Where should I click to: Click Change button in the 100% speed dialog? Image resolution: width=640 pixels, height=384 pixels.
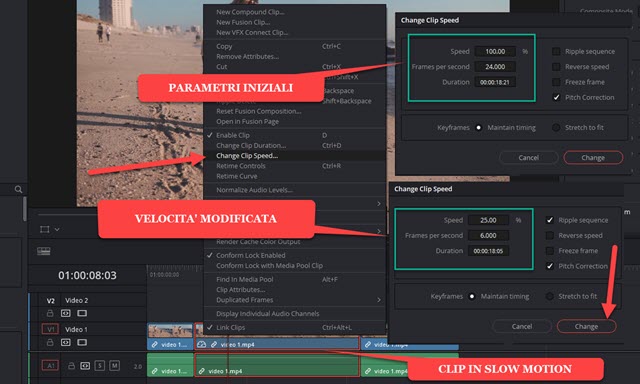(x=593, y=158)
